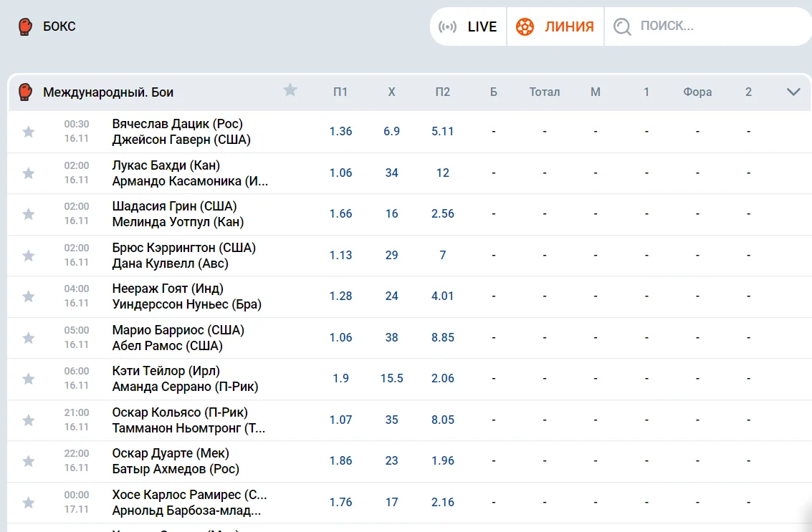Click the search magnifier icon
The image size is (812, 532).
pos(622,26)
